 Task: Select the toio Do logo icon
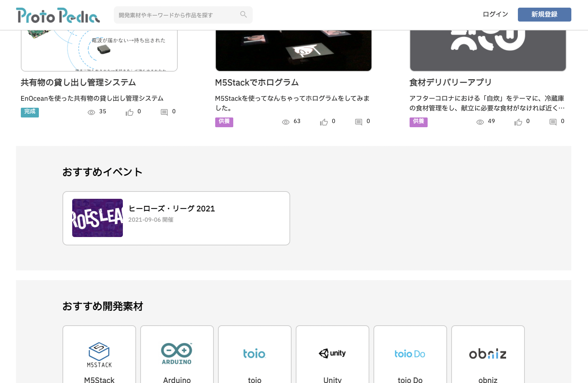pos(410,354)
